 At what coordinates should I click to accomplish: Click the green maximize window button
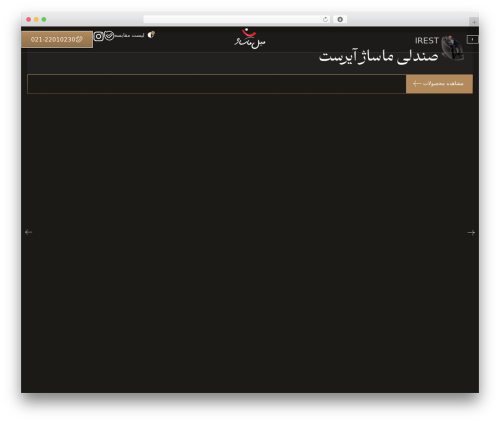[44, 19]
